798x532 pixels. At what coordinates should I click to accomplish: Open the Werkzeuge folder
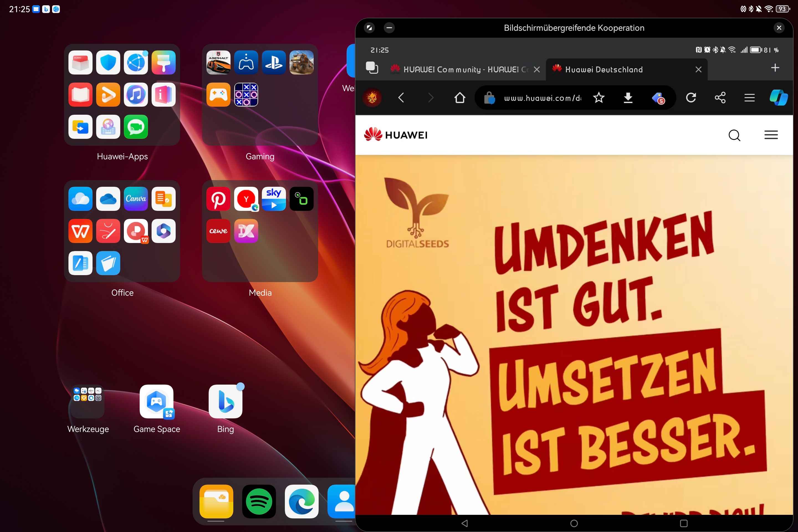click(88, 401)
